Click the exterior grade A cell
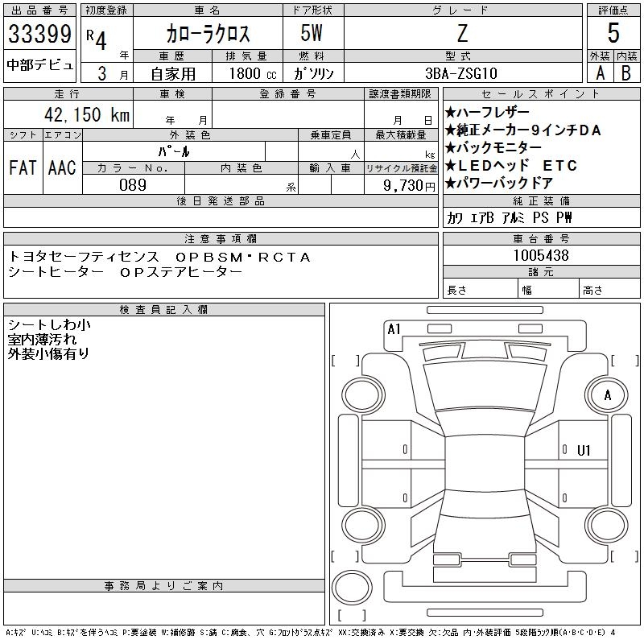The height and width of the screenshot is (644, 644). tap(600, 73)
